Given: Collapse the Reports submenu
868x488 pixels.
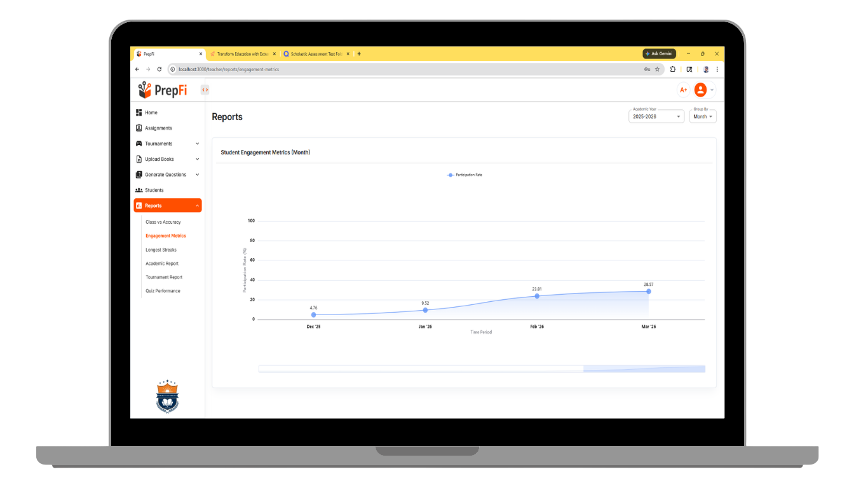Looking at the screenshot, I should [197, 205].
